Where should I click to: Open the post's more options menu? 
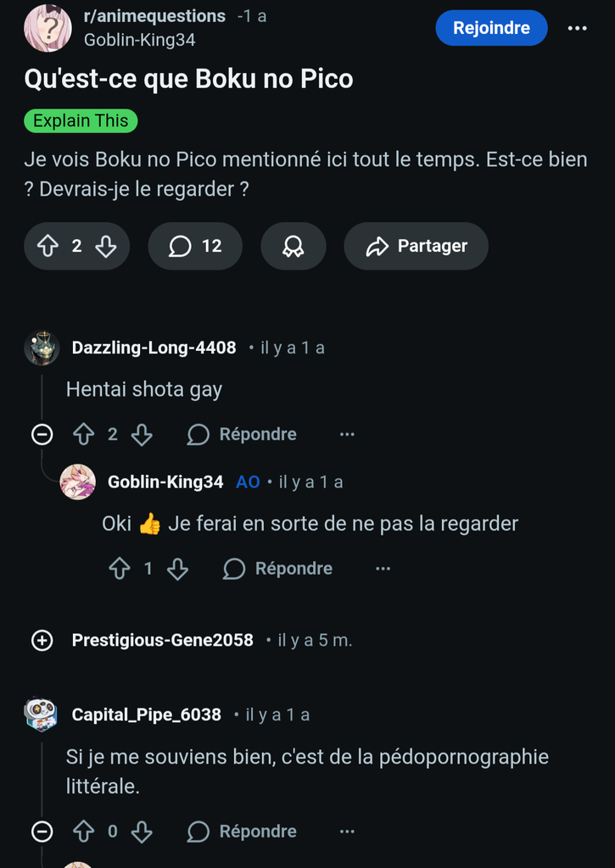point(578,28)
